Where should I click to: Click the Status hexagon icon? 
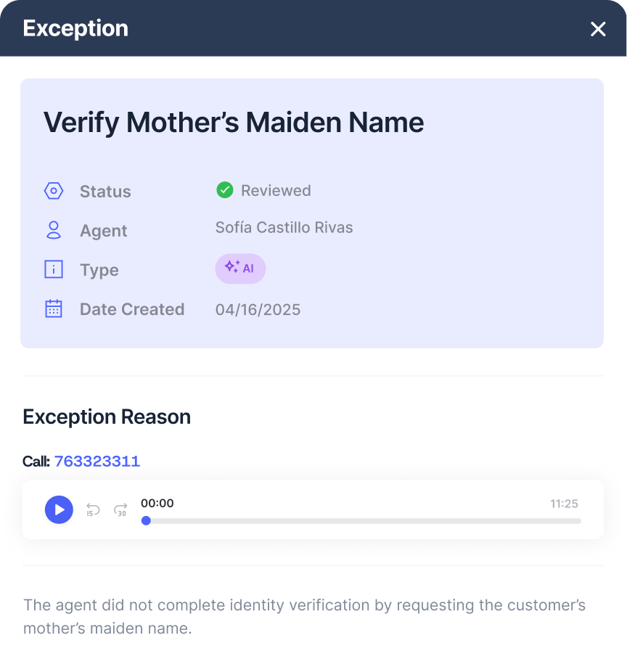pos(54,191)
